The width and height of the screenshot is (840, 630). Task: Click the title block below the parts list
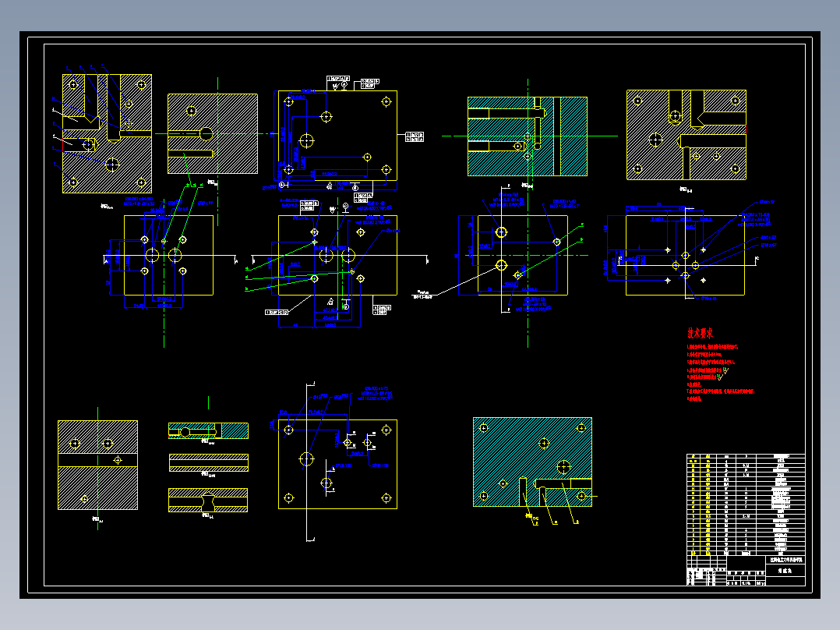coord(746,571)
